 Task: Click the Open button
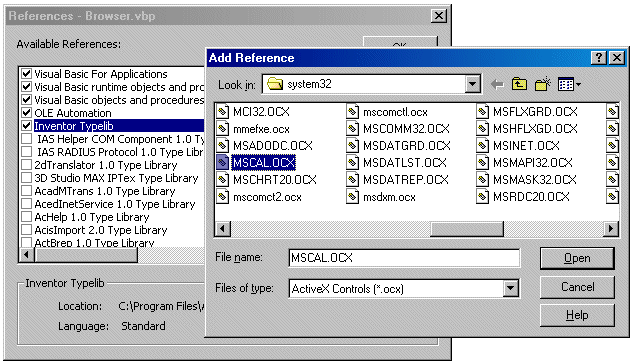click(x=577, y=258)
